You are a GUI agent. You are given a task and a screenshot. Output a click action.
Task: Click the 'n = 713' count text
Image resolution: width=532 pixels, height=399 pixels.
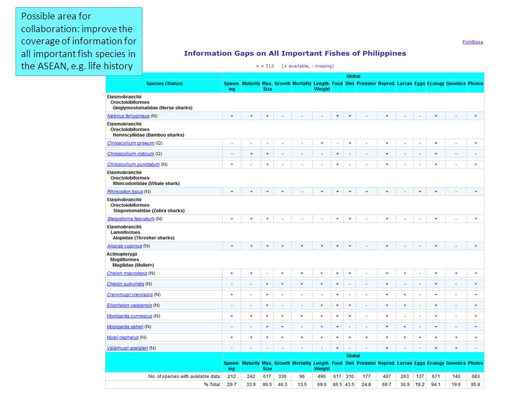click(x=265, y=66)
